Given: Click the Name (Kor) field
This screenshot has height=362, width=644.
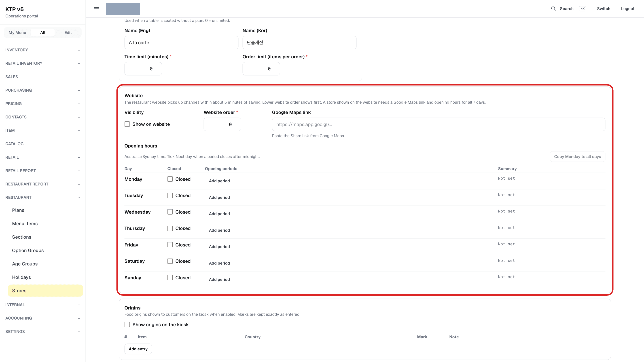Looking at the screenshot, I should point(299,42).
